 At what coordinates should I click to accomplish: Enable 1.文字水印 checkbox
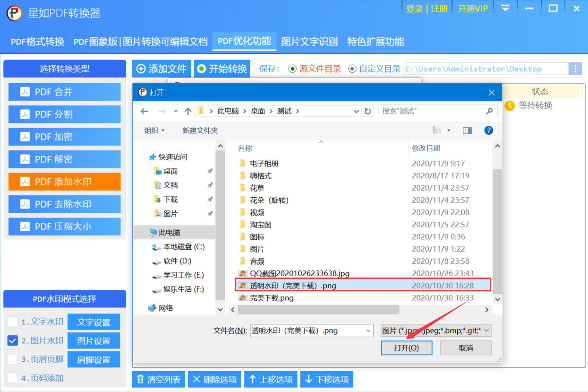click(13, 322)
